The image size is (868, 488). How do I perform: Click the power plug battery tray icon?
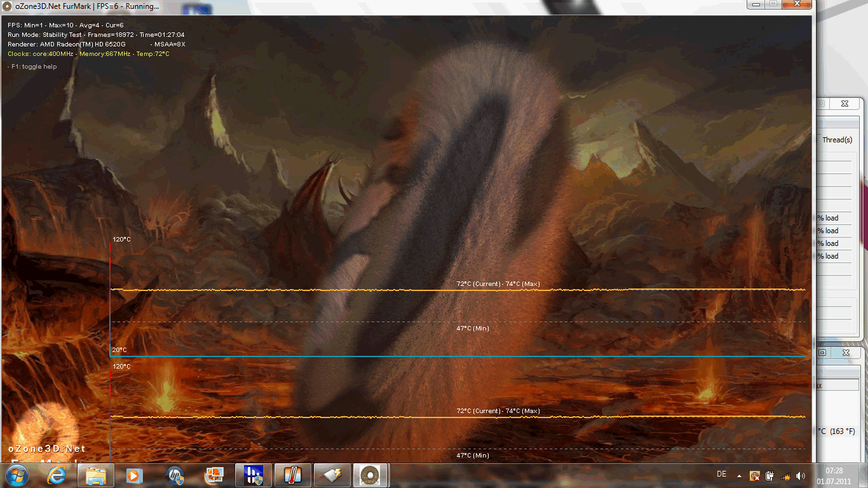click(x=770, y=475)
